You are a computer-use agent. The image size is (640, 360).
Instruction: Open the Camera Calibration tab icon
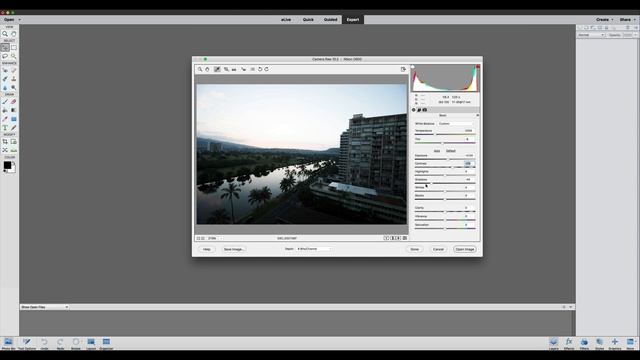click(x=425, y=110)
